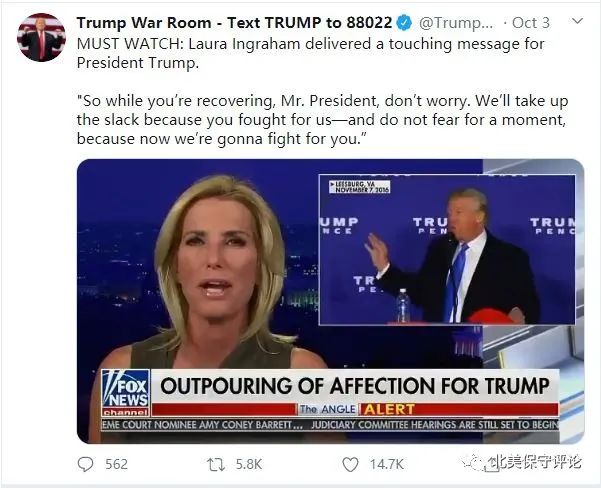Expand the tweet options chevron
The height and width of the screenshot is (488, 601).
577,21
